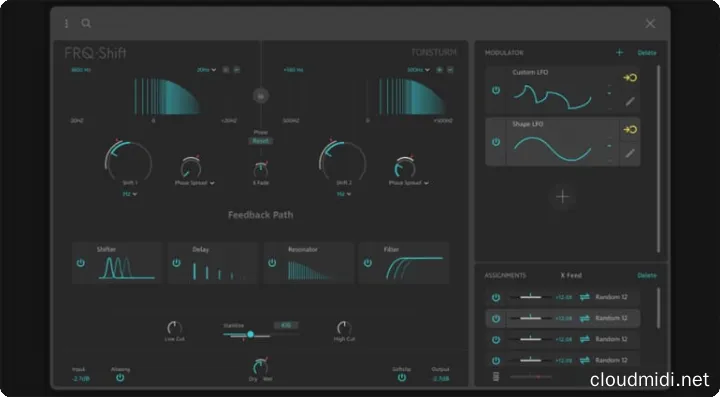Click the swap arrows on first Random 12 assignment
Screen dimensions: 720x397
coord(585,297)
